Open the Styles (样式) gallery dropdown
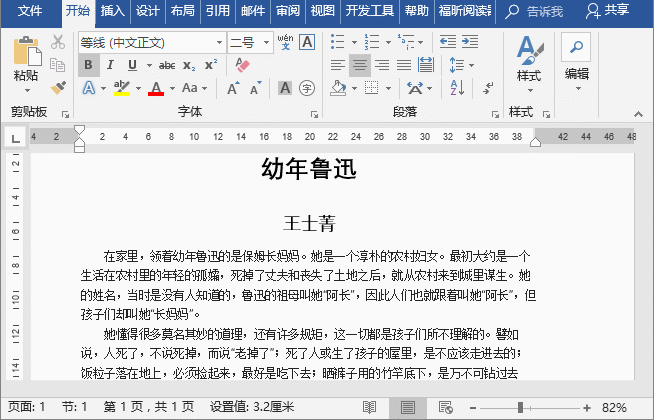Image resolution: width=654 pixels, height=420 pixels. pos(528,60)
